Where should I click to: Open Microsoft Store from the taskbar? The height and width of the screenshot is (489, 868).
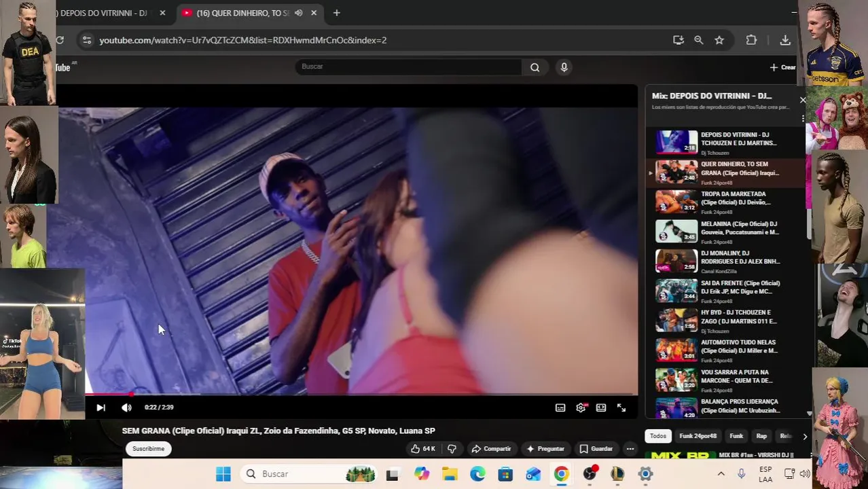pos(505,474)
